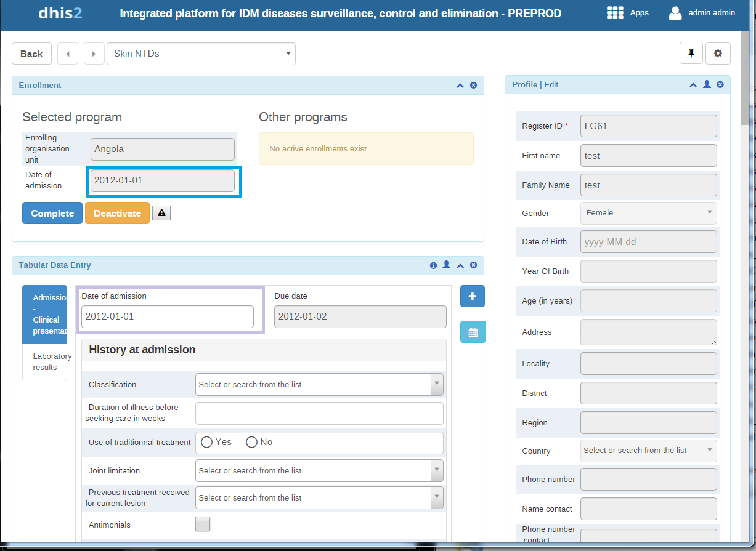
Task: Click the Duration of illness input field
Action: 319,413
